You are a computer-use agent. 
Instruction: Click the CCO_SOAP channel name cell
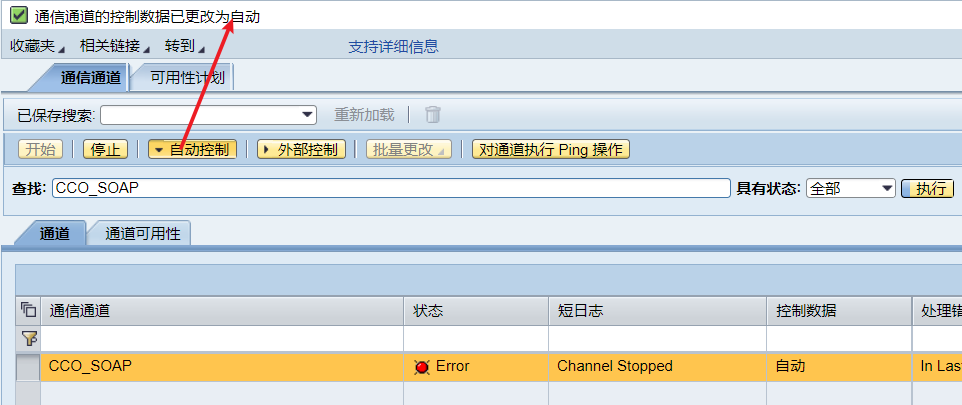click(222, 367)
